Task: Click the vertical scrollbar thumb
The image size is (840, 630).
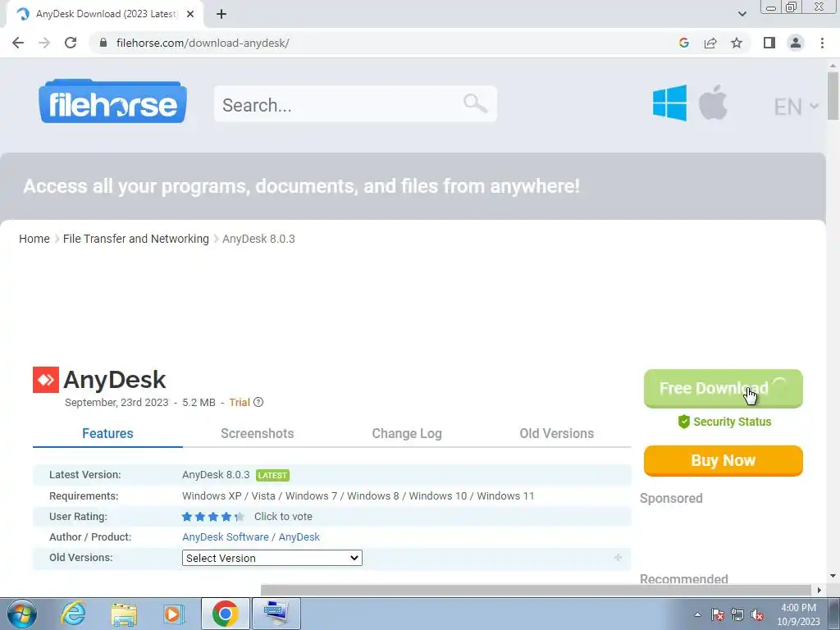Action: [x=833, y=95]
